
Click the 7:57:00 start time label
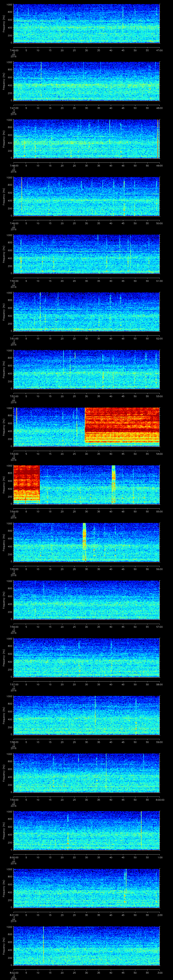click(x=14, y=684)
